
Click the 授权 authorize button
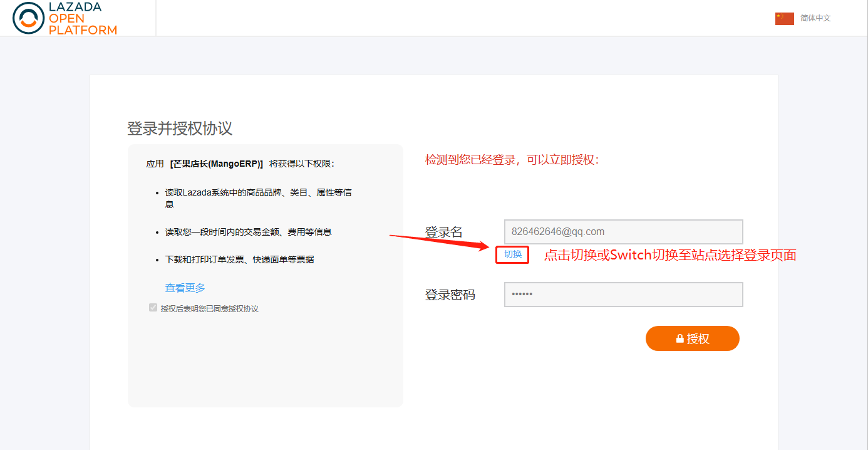692,338
